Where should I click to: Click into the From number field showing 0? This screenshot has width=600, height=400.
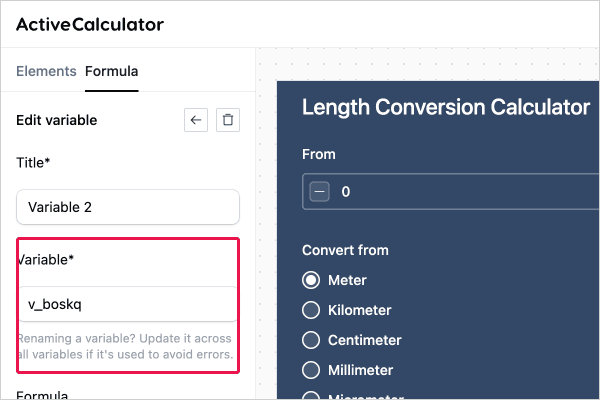tap(451, 191)
